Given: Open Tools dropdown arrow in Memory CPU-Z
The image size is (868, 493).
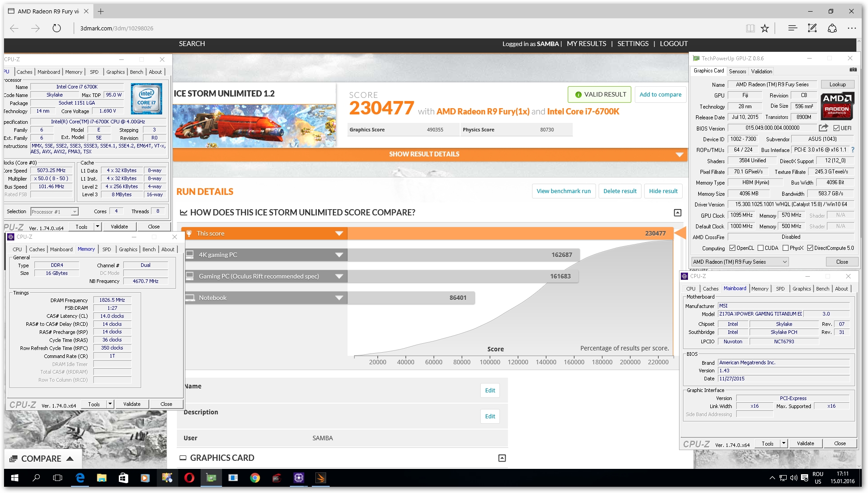Looking at the screenshot, I should tap(110, 404).
